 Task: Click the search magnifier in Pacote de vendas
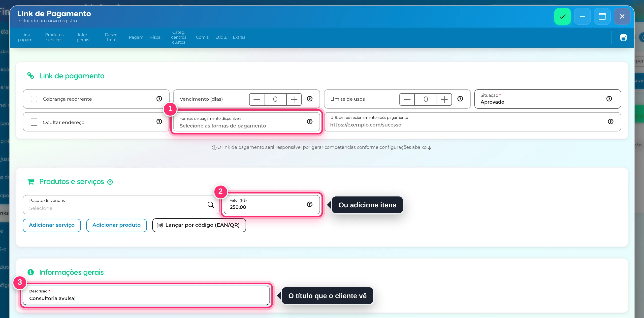pyautogui.click(x=211, y=205)
